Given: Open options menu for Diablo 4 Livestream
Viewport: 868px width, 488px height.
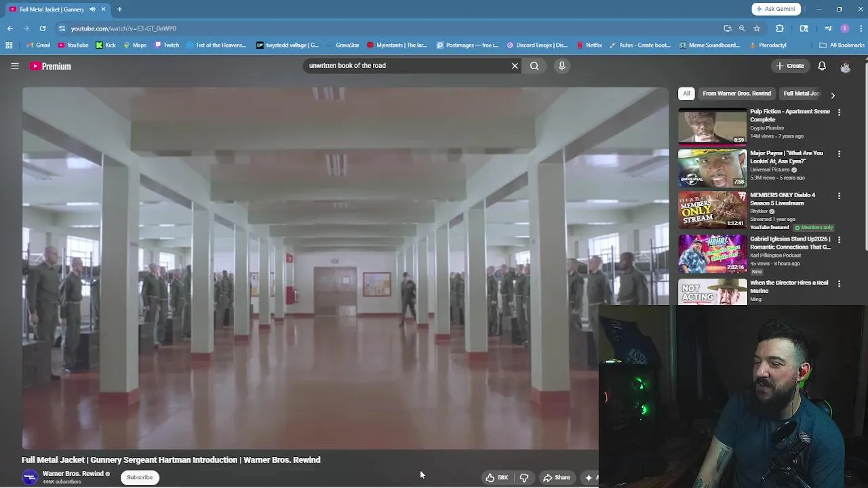Looking at the screenshot, I should click(x=839, y=197).
